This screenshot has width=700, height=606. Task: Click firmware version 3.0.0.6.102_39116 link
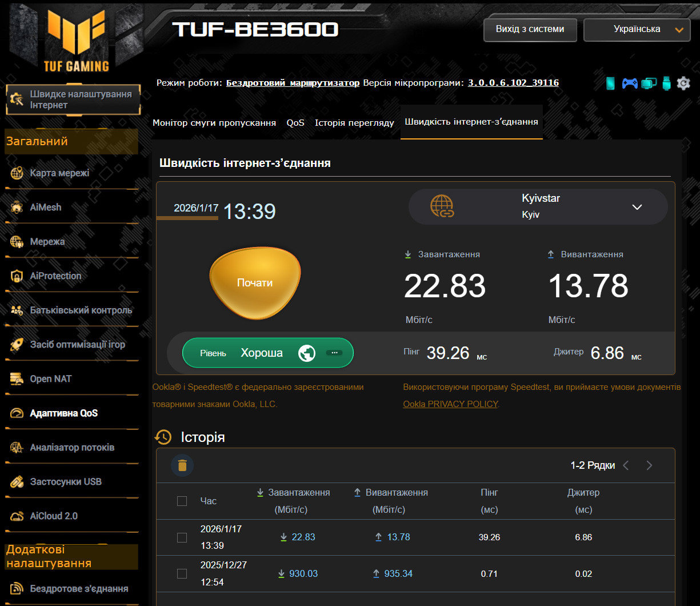tap(513, 83)
